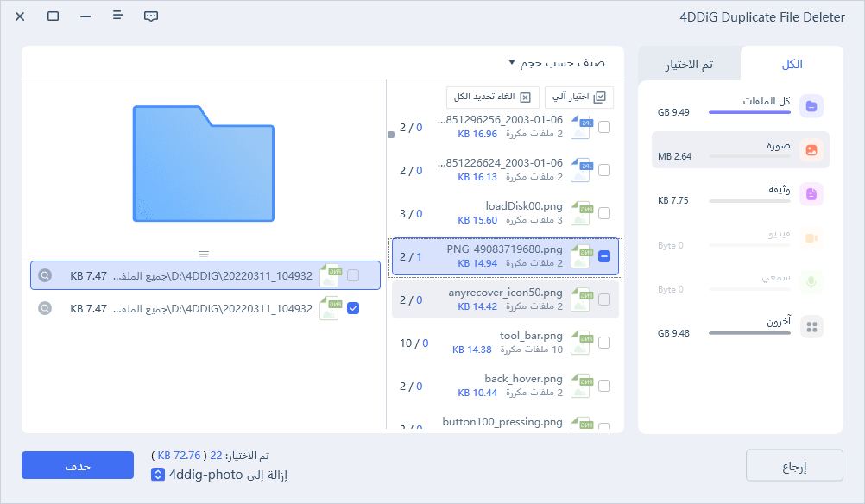This screenshot has width=865, height=504.
Task: Click the file icon of PNG_49083719680.png
Action: point(582,256)
